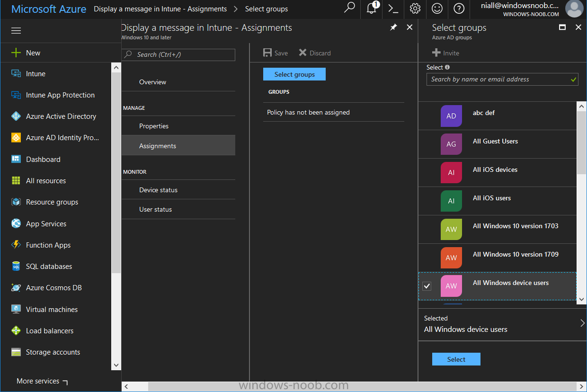This screenshot has width=587, height=392.
Task: Select the All iOS devices group
Action: pos(498,173)
